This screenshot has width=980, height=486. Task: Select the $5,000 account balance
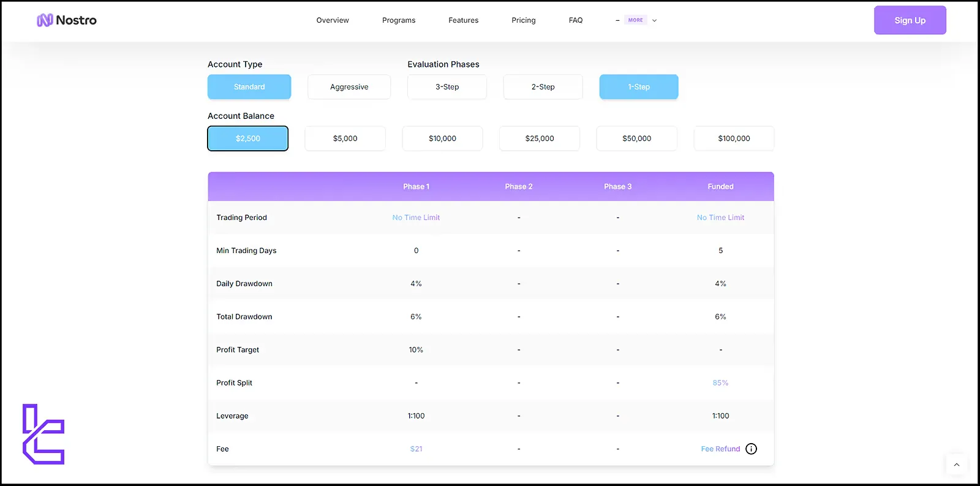tap(345, 139)
